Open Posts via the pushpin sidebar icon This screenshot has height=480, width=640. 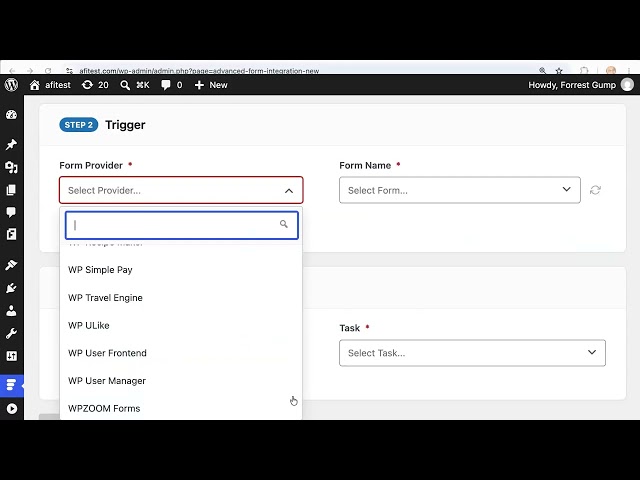pos(11,144)
